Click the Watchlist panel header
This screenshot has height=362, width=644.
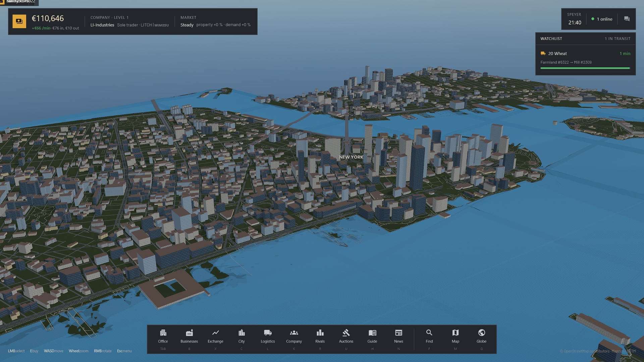coord(585,39)
